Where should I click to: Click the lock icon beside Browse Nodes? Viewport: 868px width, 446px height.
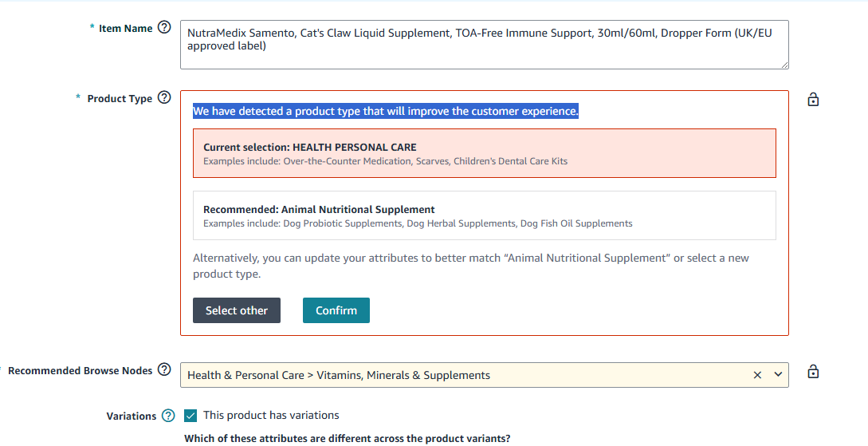[x=813, y=371]
